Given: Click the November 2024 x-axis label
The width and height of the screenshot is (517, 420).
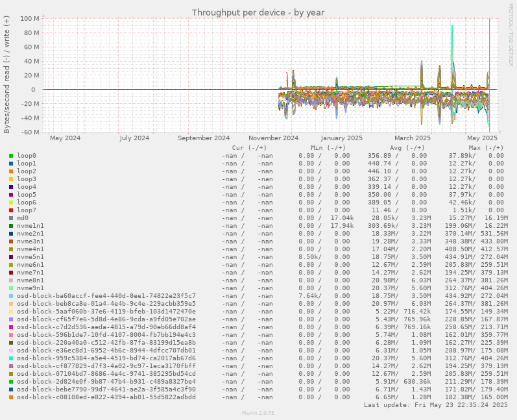Looking at the screenshot, I should 273,138.
